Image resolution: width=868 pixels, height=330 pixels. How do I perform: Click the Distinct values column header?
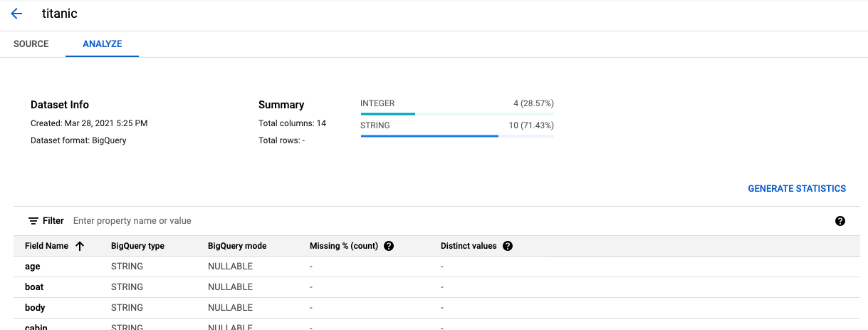coord(469,246)
